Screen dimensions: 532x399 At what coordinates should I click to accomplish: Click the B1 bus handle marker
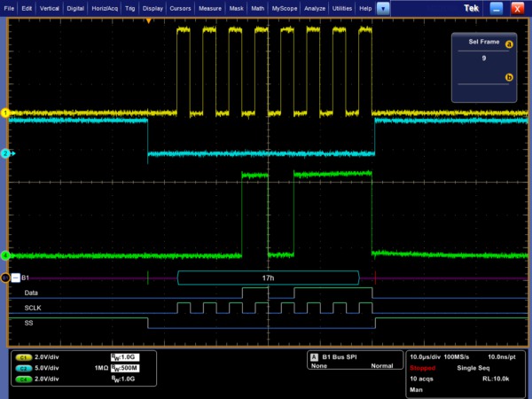tap(4, 278)
